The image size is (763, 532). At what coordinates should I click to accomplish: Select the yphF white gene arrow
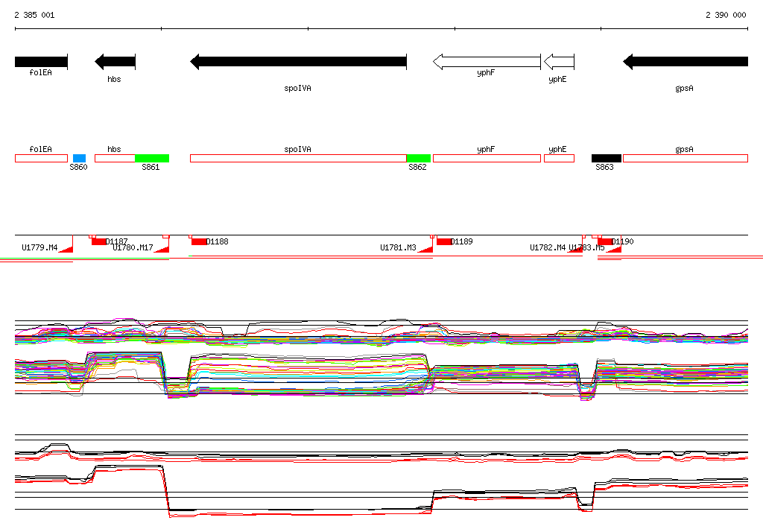[487, 62]
